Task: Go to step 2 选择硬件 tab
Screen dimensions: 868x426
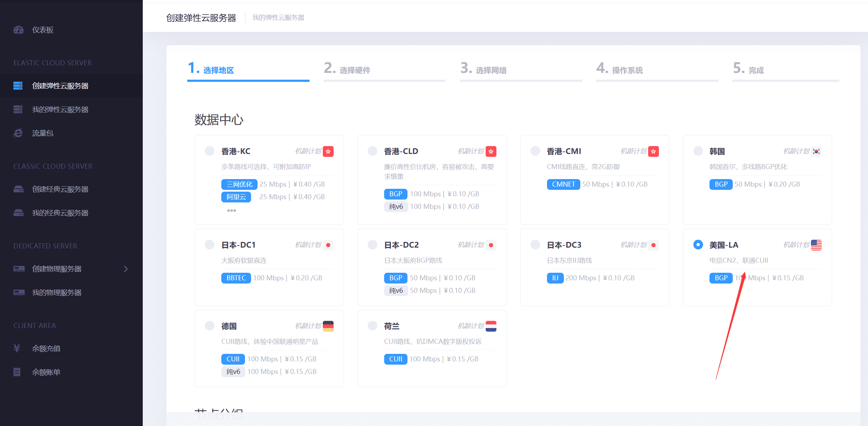Action: click(x=385, y=70)
